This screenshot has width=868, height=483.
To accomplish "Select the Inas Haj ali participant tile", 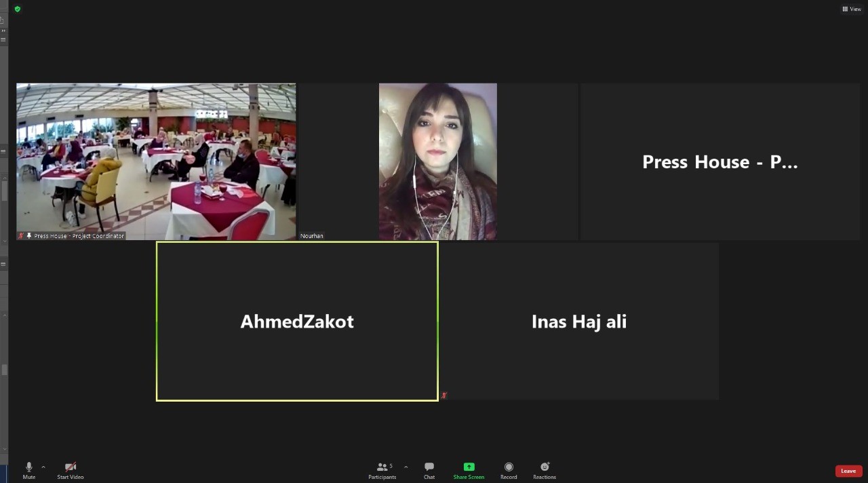I will (579, 322).
